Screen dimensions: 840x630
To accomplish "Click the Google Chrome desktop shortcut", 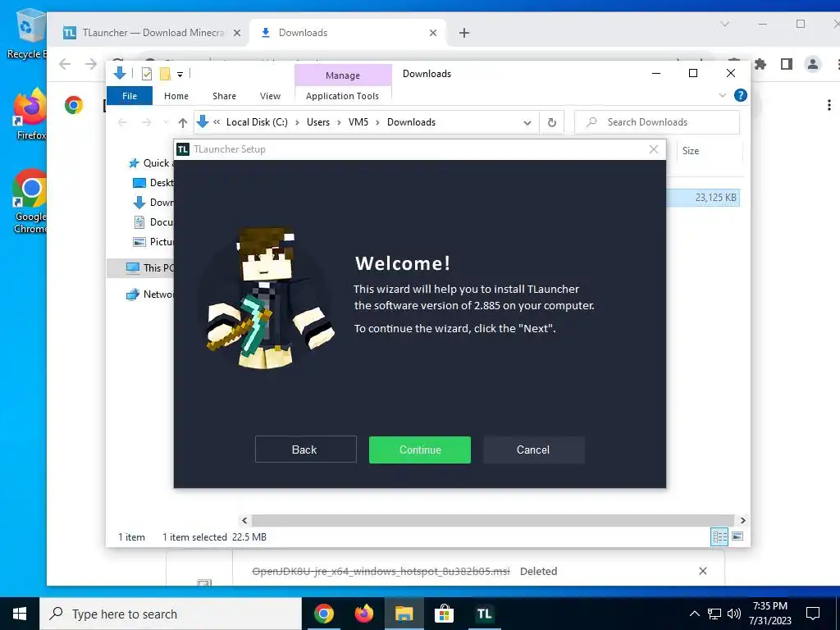I will [30, 202].
